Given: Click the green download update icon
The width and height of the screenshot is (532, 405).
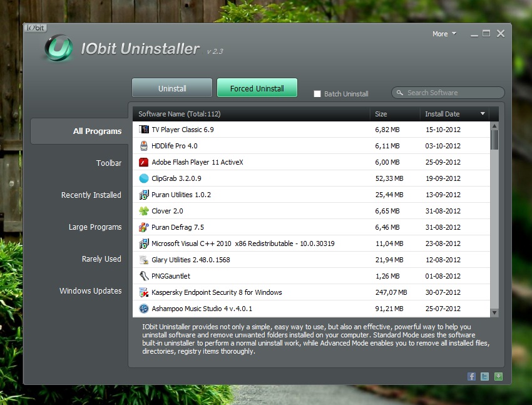Looking at the screenshot, I should pos(498,376).
